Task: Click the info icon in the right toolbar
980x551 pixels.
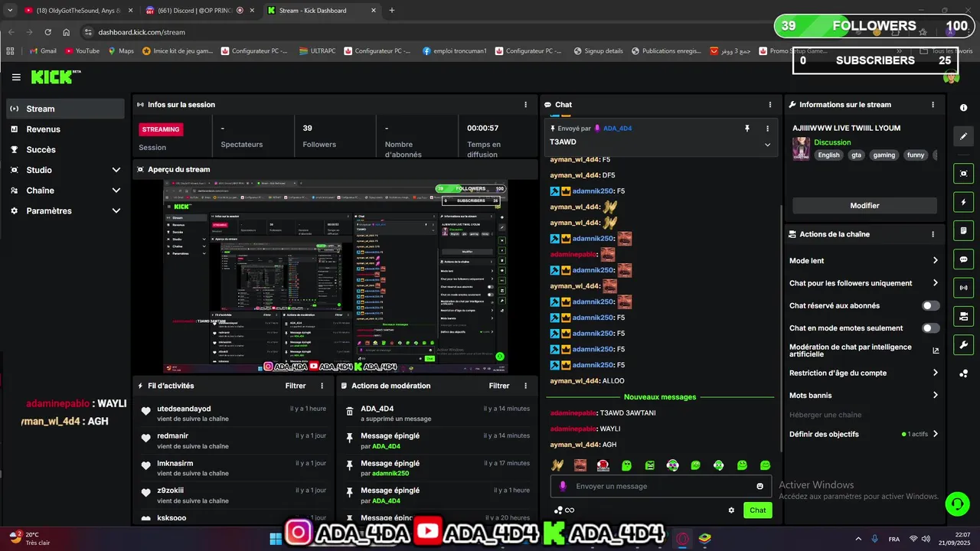Action: pyautogui.click(x=963, y=108)
